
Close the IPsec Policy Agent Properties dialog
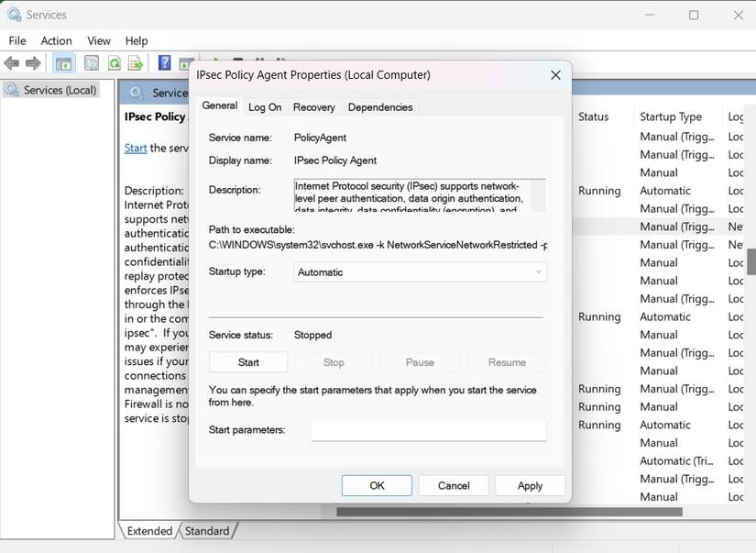click(555, 75)
